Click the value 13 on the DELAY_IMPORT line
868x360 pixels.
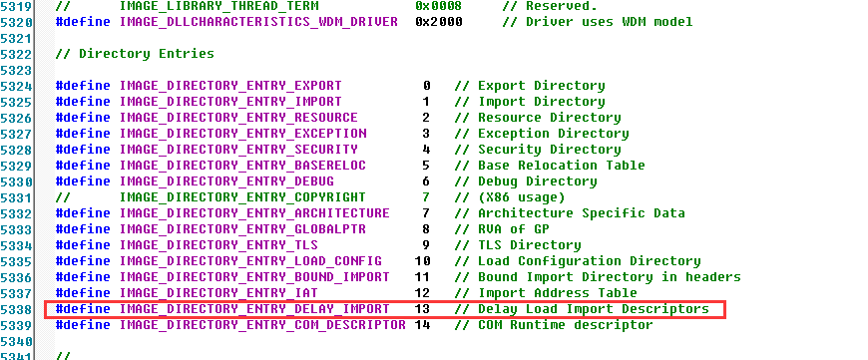(422, 309)
